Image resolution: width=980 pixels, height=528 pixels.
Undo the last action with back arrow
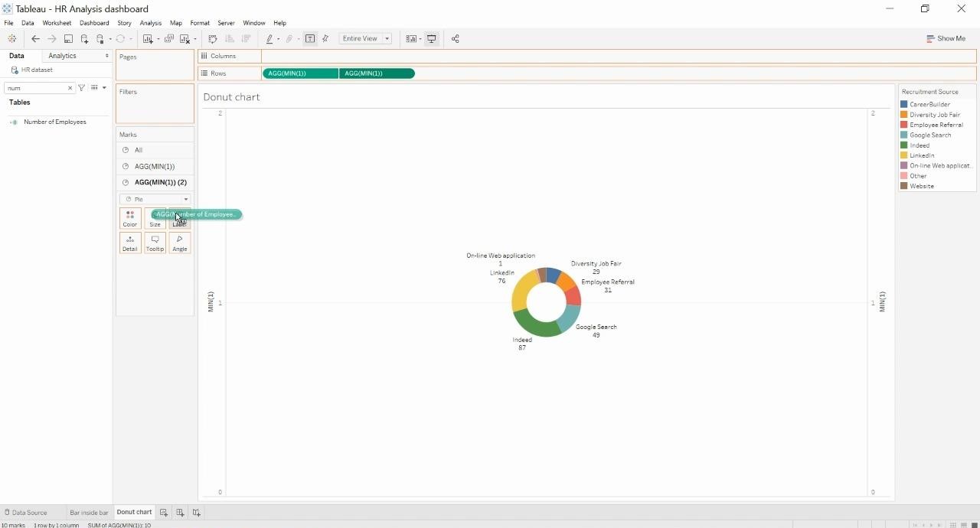(x=35, y=39)
